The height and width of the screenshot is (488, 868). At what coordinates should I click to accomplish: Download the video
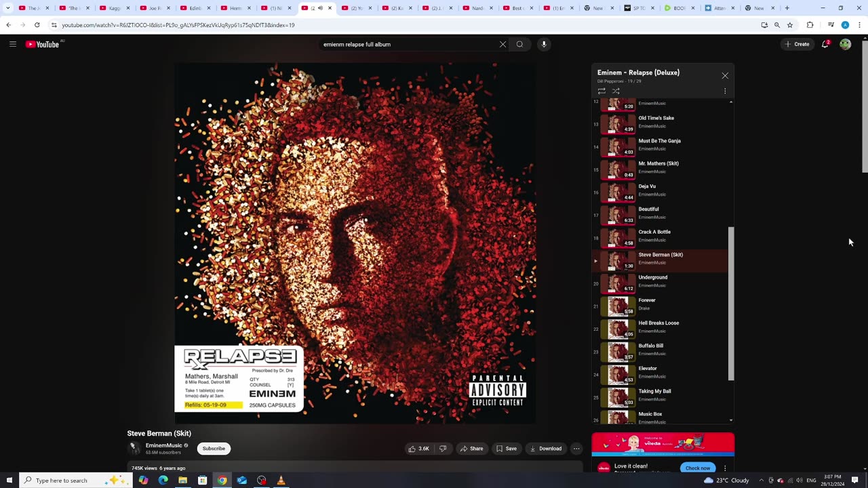coord(545,448)
